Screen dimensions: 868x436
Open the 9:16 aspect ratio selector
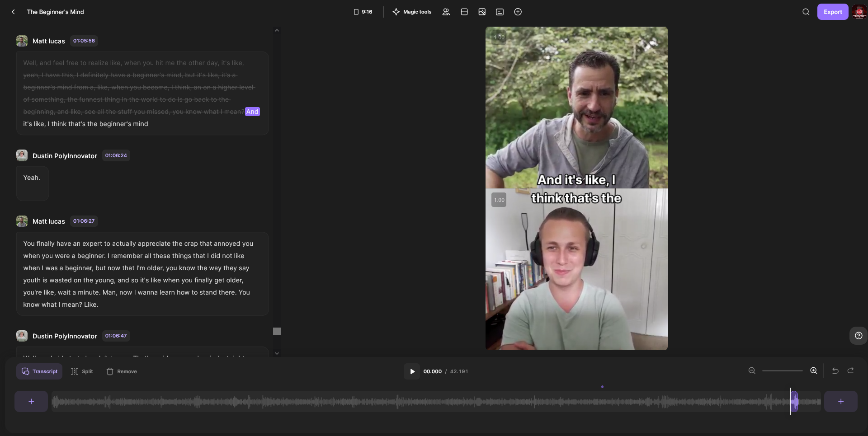click(x=363, y=12)
